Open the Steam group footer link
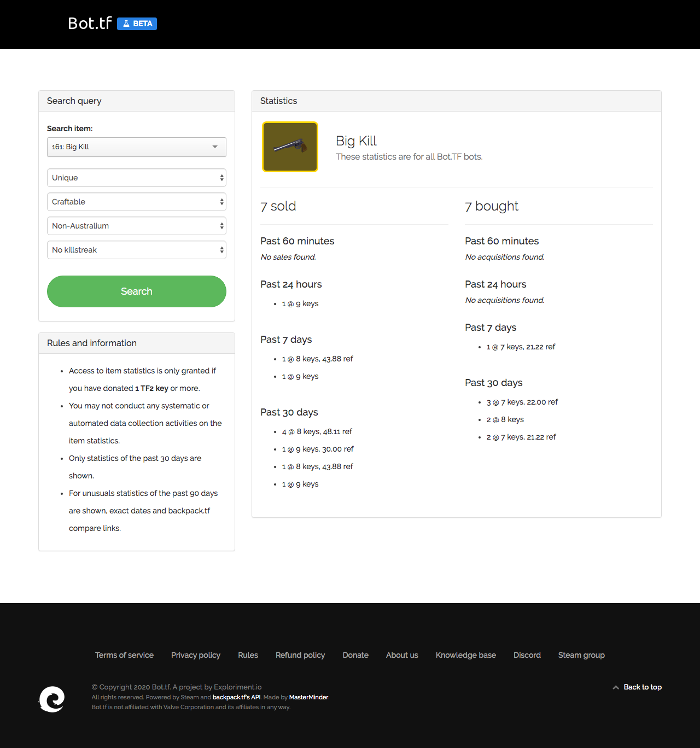 click(x=581, y=655)
